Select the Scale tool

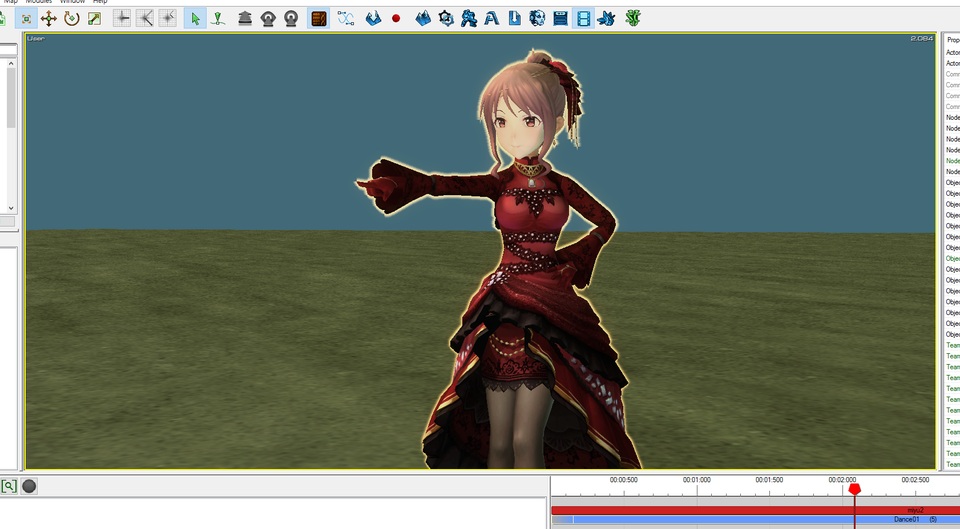pyautogui.click(x=94, y=18)
